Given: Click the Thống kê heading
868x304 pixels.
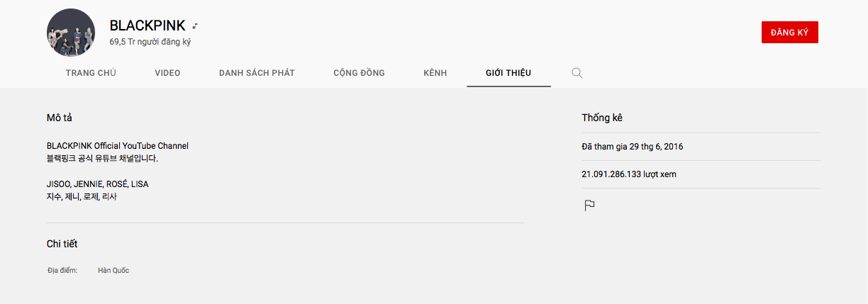Looking at the screenshot, I should 602,118.
